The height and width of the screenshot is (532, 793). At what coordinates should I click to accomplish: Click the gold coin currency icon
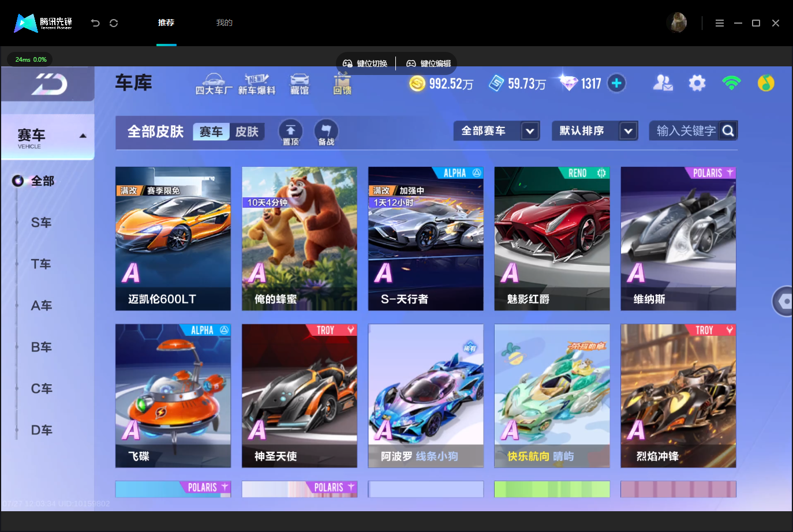pyautogui.click(x=417, y=84)
